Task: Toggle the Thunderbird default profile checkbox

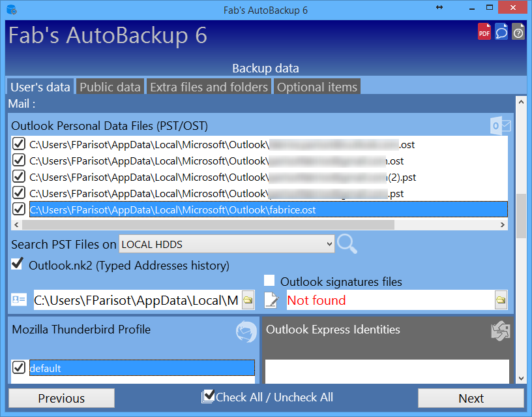Action: click(20, 368)
